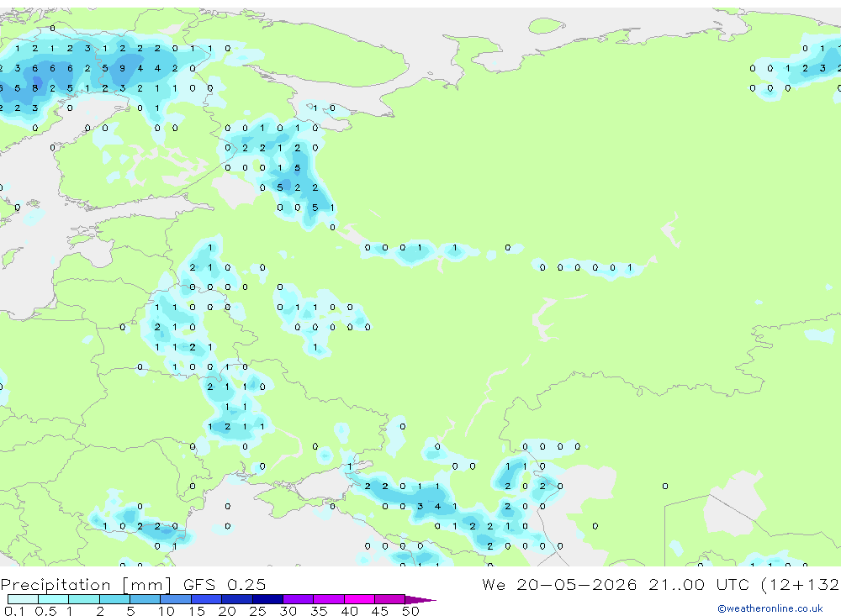The height and width of the screenshot is (616, 841).
Task: Click the '21..00 UTC' time label
Action: tap(698, 584)
